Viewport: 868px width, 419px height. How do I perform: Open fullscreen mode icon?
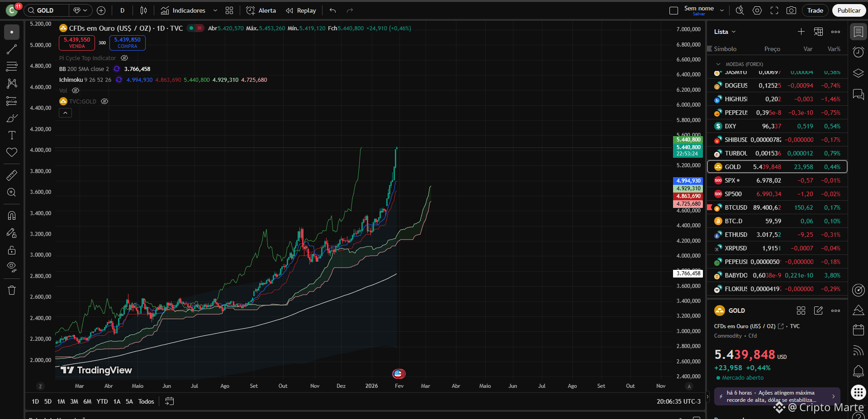point(774,10)
